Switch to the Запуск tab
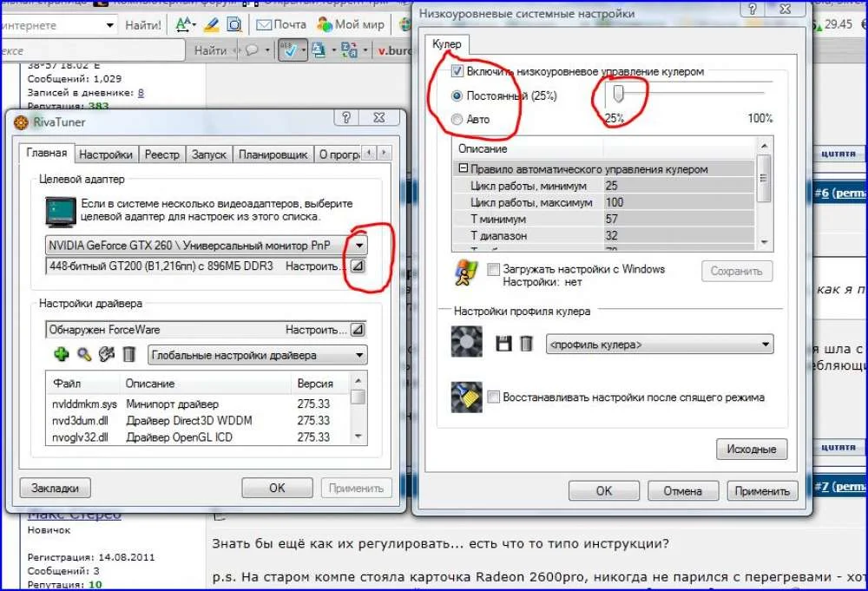The width and height of the screenshot is (868, 591). [x=208, y=154]
